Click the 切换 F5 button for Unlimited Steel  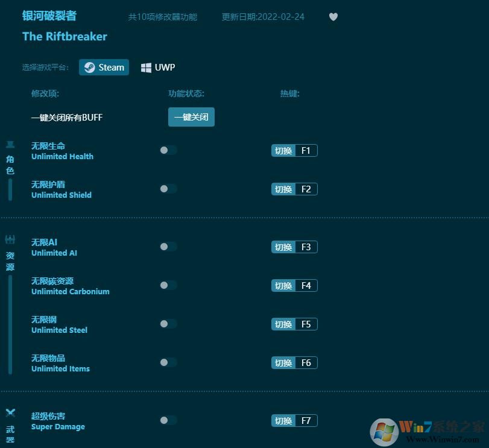(x=294, y=324)
